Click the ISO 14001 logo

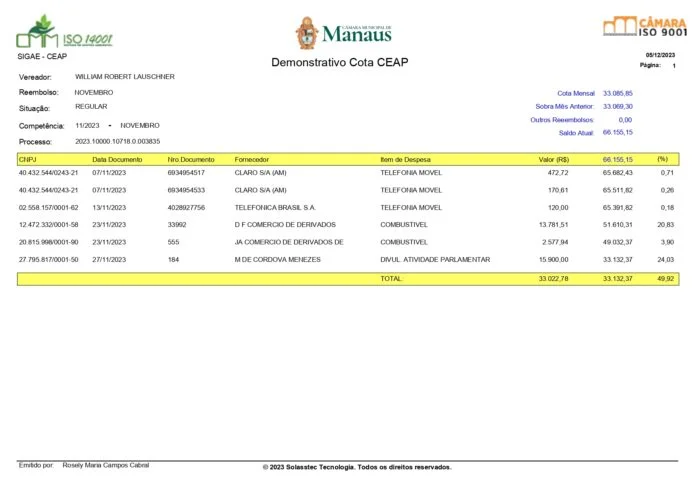point(64,32)
